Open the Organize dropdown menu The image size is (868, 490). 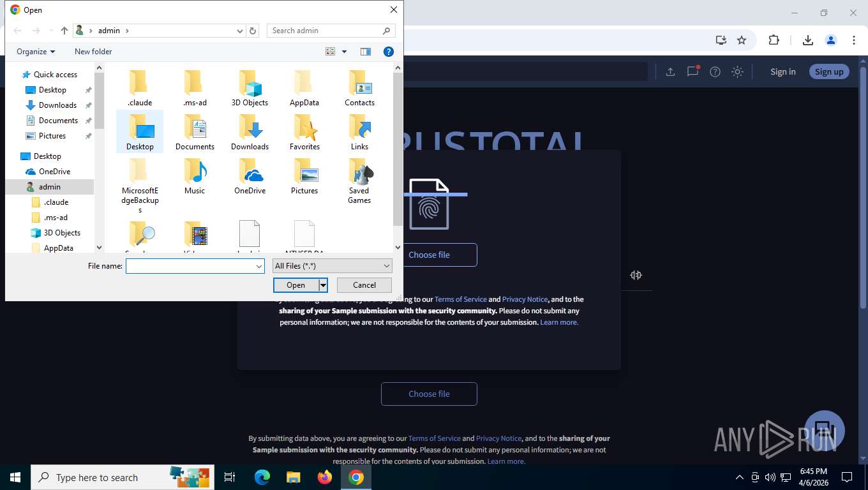(x=36, y=52)
